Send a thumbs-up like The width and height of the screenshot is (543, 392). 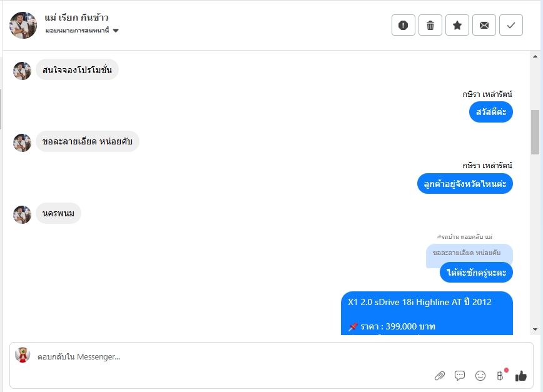coord(521,376)
